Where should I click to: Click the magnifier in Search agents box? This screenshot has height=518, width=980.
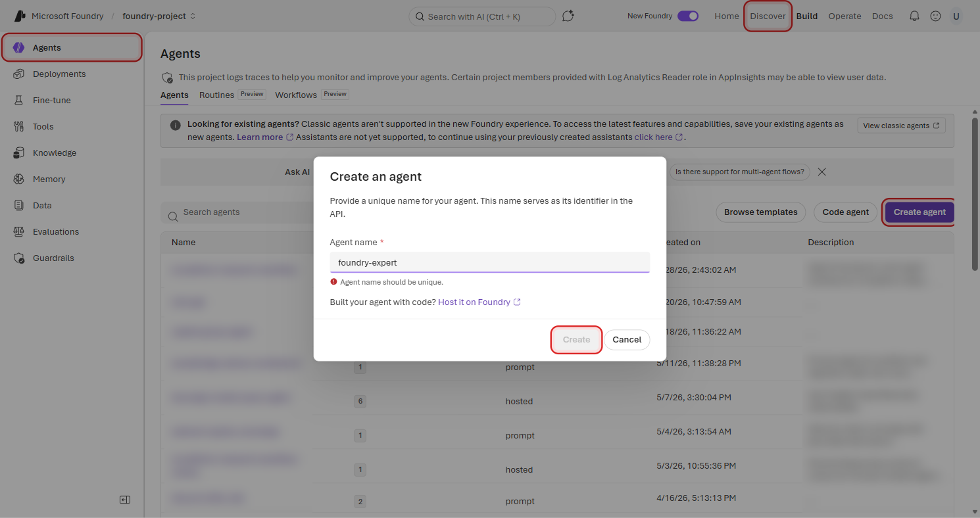click(173, 216)
